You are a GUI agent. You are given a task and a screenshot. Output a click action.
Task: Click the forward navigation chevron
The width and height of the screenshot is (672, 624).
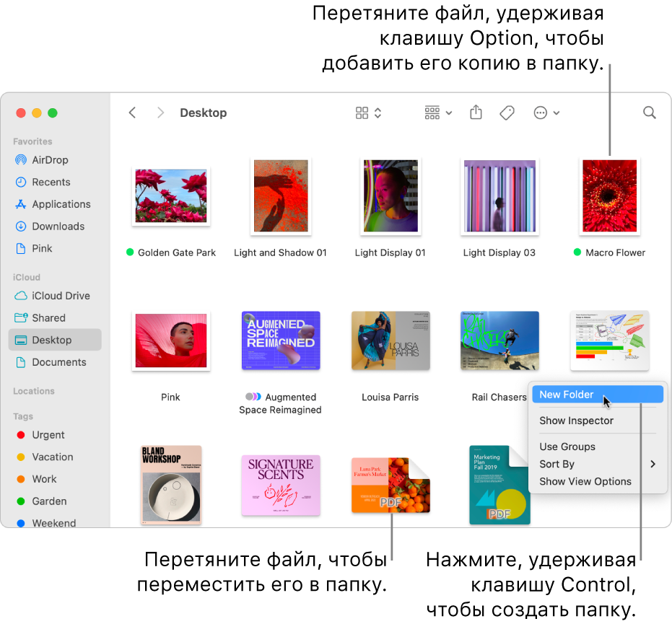[x=160, y=113]
